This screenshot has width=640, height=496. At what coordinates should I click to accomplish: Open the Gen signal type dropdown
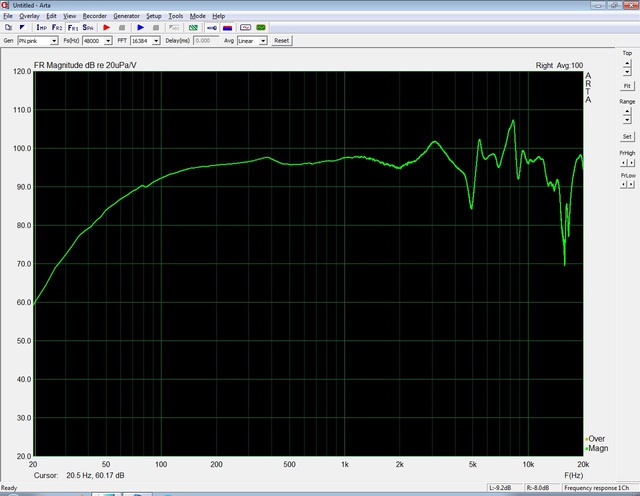coord(56,41)
